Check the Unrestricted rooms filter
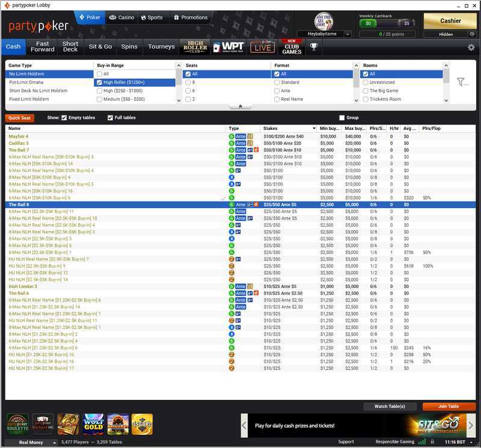Image resolution: width=481 pixels, height=448 pixels. tap(366, 82)
